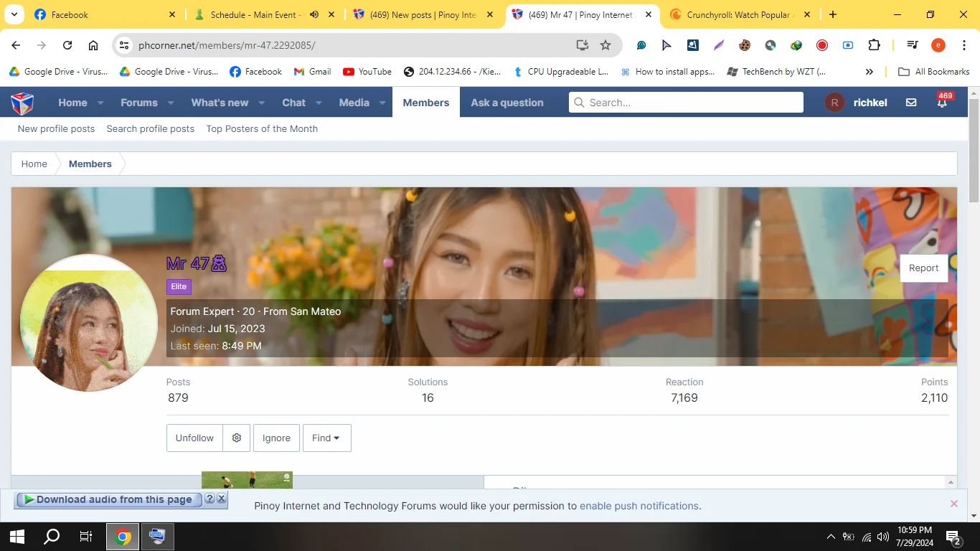Open the Chrome profile avatar
This screenshot has width=980, height=551.
point(938,45)
